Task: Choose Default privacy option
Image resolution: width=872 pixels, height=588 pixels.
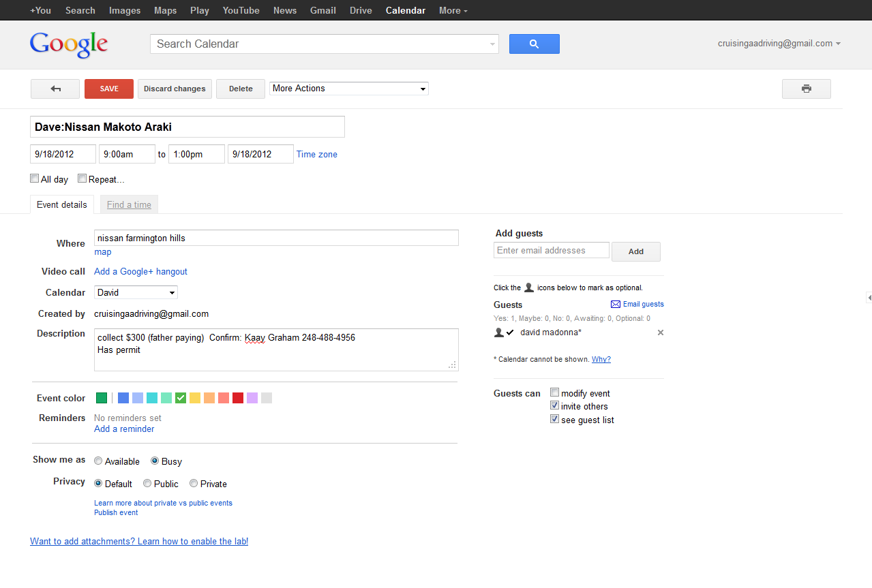Action: (98, 483)
